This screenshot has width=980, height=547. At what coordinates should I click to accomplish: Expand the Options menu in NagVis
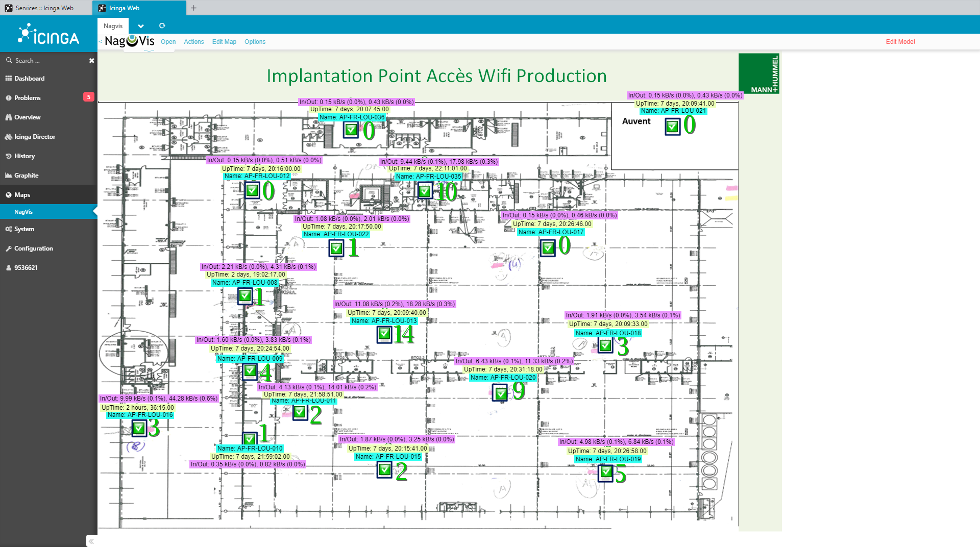[x=255, y=42]
